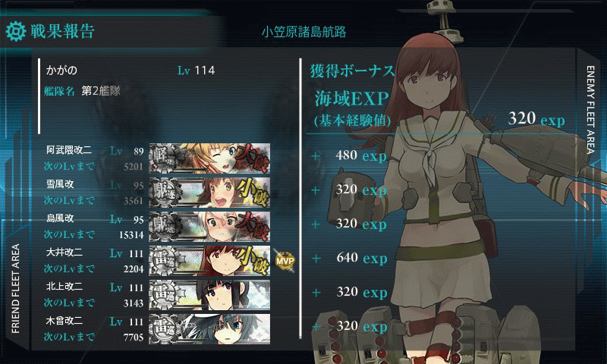Click the vertical ENEMY FLEET AREA label
The image size is (607, 364).
[590, 110]
